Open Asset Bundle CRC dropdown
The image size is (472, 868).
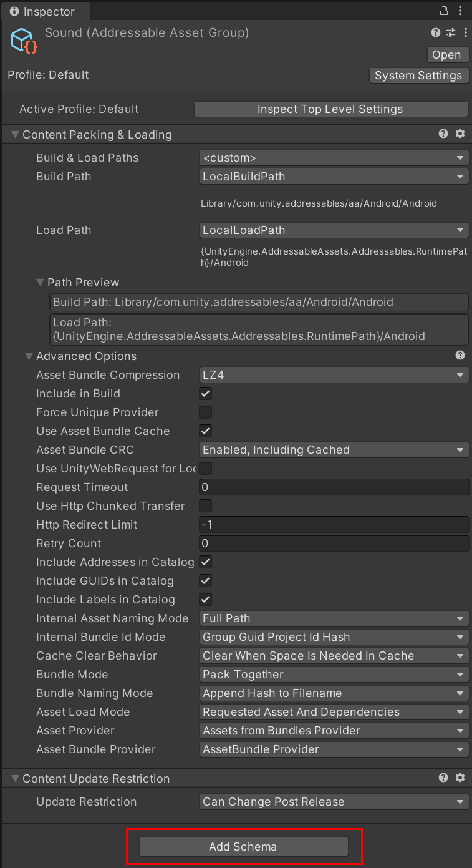point(334,450)
